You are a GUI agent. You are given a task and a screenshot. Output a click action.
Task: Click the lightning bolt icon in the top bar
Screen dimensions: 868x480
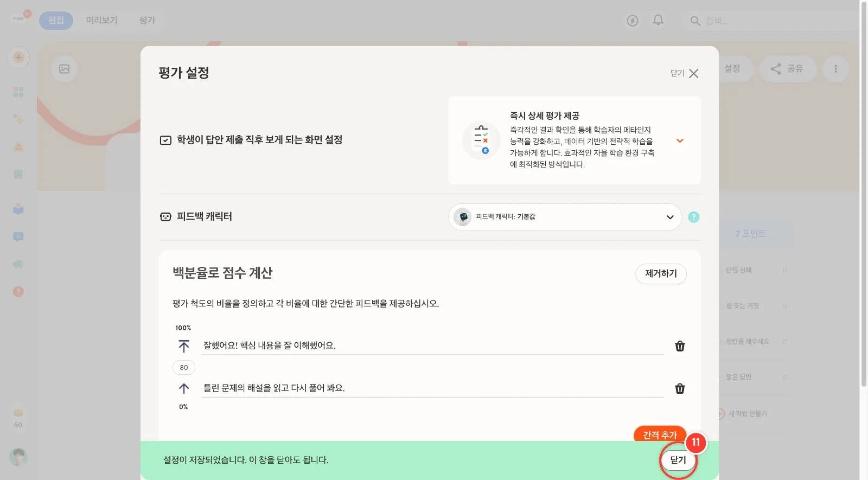pos(633,21)
